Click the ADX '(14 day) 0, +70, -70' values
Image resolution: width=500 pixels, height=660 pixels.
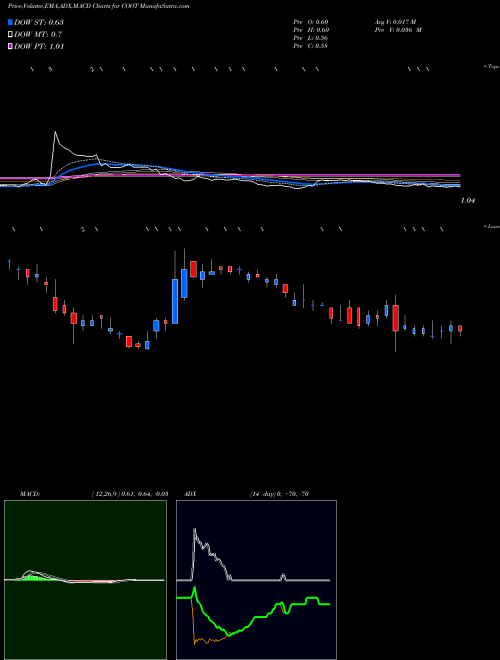279,494
